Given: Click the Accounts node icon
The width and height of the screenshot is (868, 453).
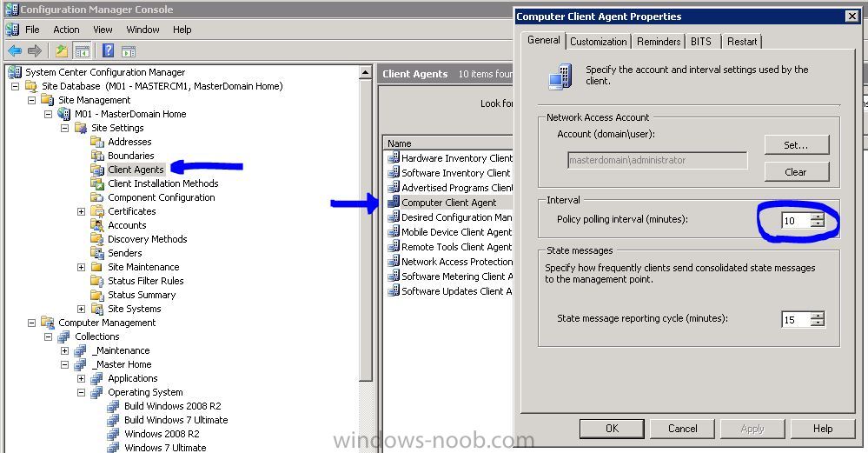Looking at the screenshot, I should 97,225.
